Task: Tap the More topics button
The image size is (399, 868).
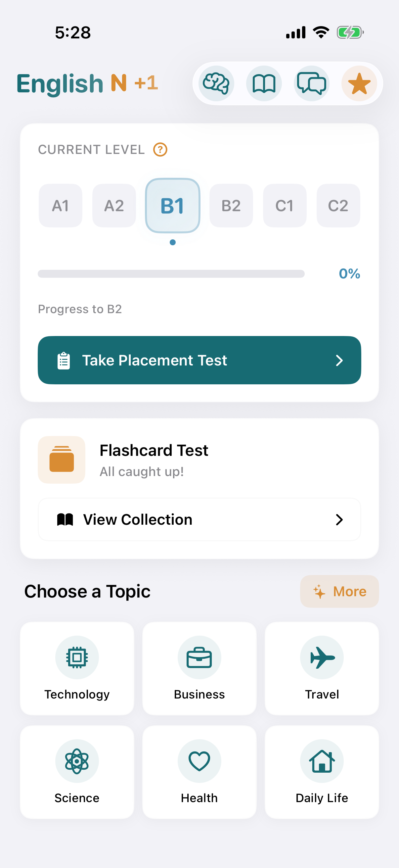Action: click(339, 591)
